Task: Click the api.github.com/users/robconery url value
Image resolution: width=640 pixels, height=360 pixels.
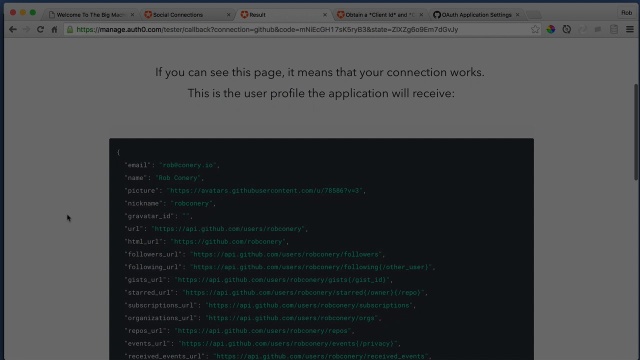Action: pyautogui.click(x=228, y=229)
